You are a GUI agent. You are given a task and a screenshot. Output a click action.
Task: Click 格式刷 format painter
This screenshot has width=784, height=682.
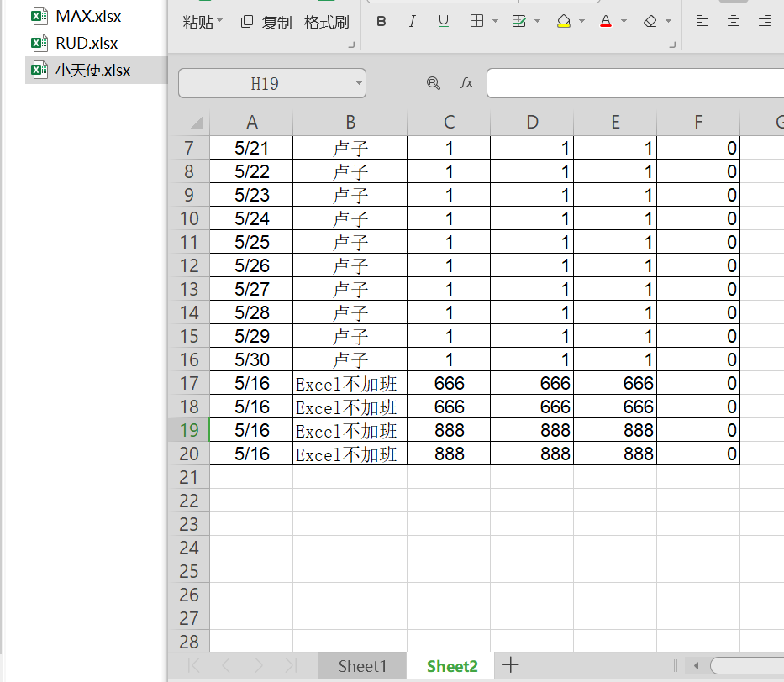pos(327,22)
